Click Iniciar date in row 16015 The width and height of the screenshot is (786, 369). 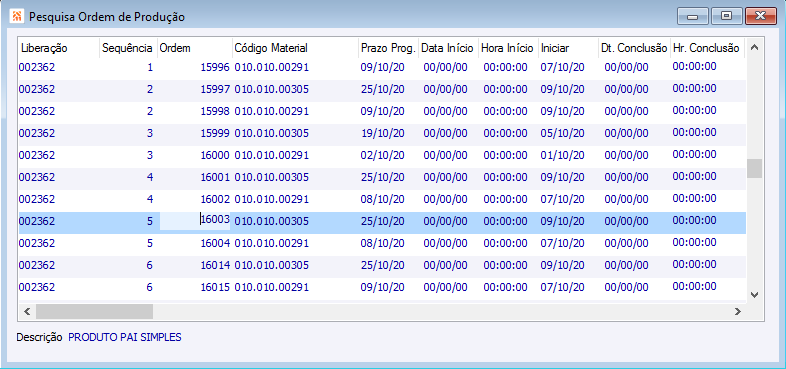tap(562, 288)
